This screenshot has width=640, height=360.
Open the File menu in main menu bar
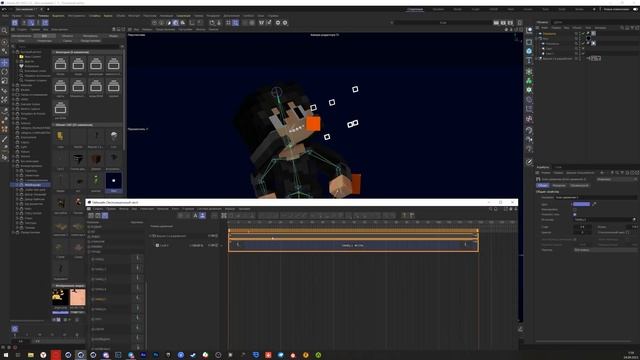[4, 16]
